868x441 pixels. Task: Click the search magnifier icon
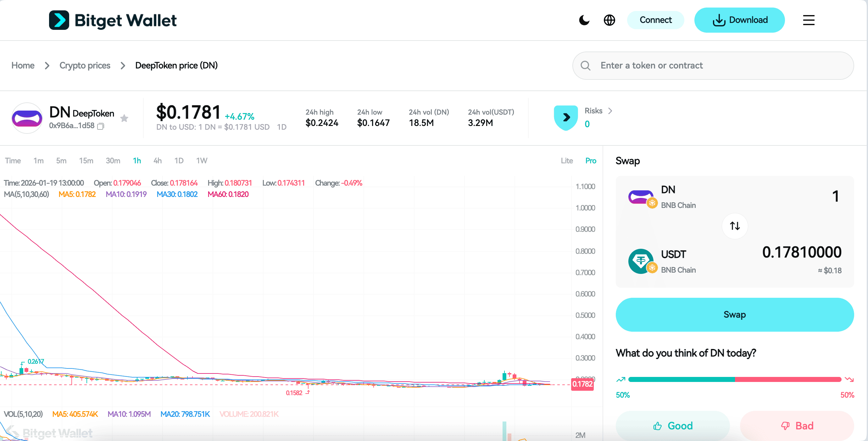[x=585, y=65]
